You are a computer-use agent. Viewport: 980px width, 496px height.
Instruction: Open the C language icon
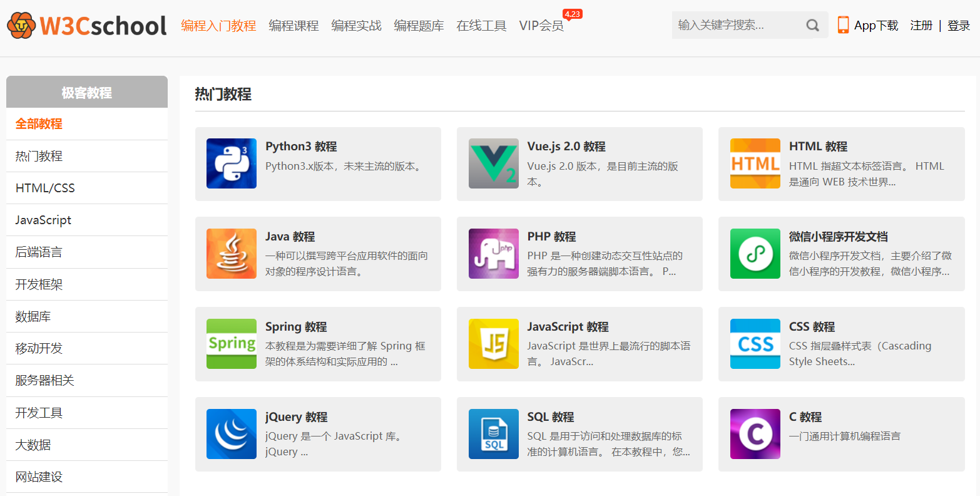pyautogui.click(x=755, y=434)
